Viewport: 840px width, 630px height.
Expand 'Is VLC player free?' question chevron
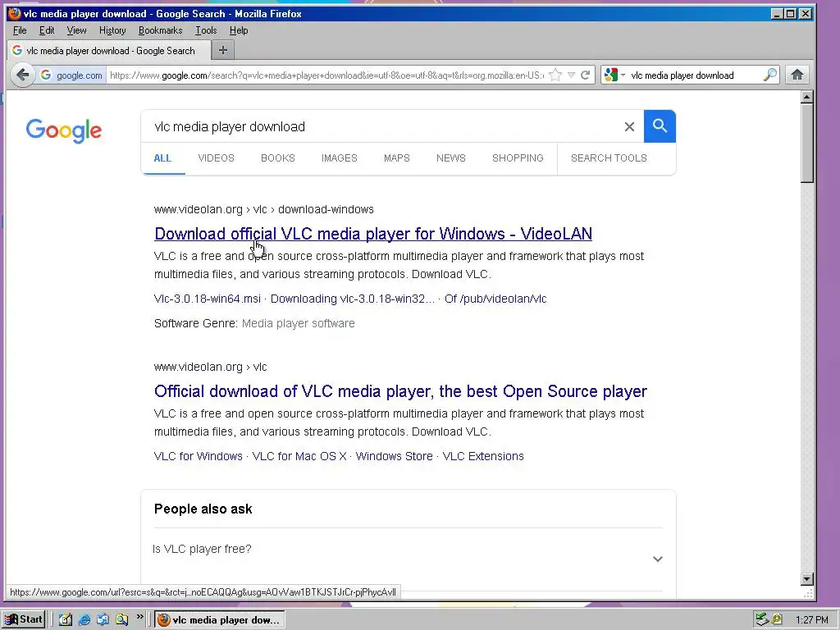pos(658,559)
